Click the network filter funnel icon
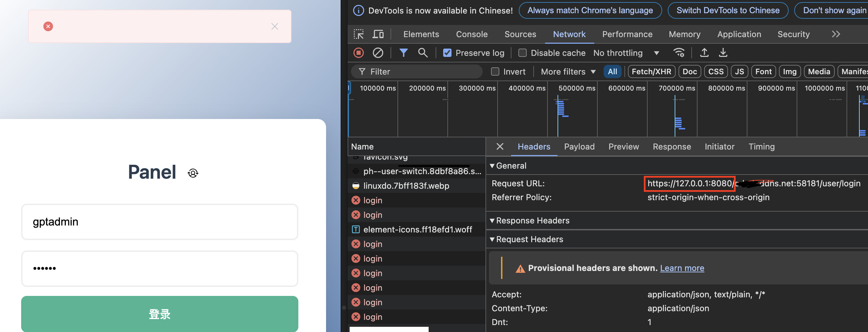 click(403, 53)
